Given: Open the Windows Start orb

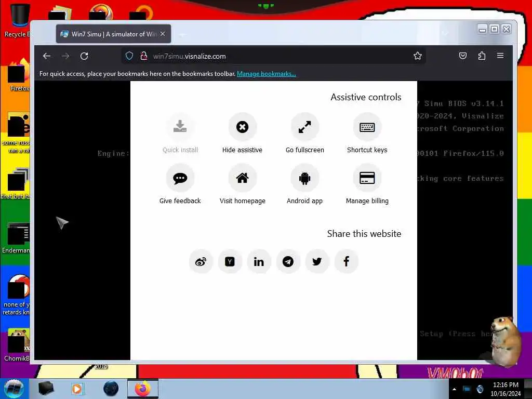Looking at the screenshot, I should click(x=14, y=389).
